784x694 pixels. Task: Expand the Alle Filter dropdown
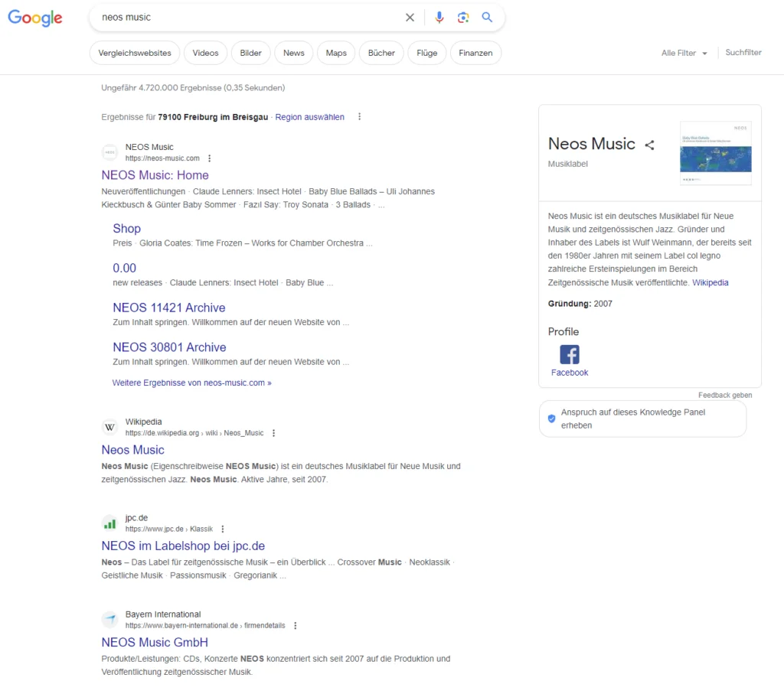click(684, 54)
